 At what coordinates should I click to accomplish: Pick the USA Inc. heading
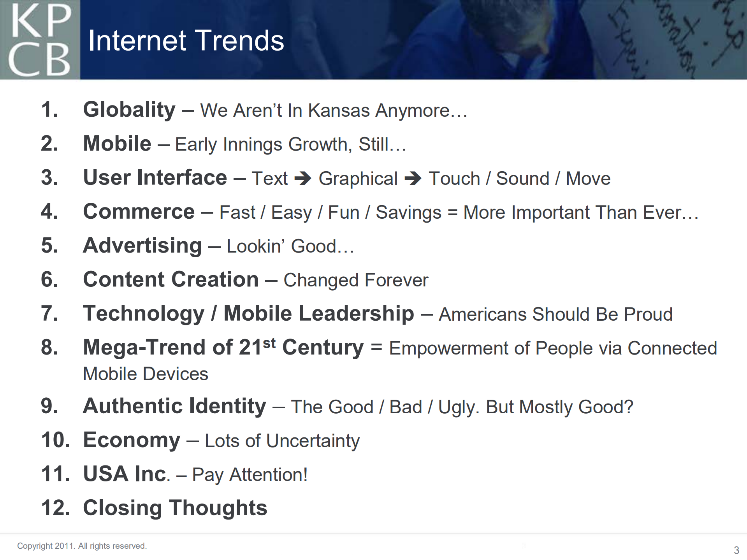pyautogui.click(x=127, y=474)
